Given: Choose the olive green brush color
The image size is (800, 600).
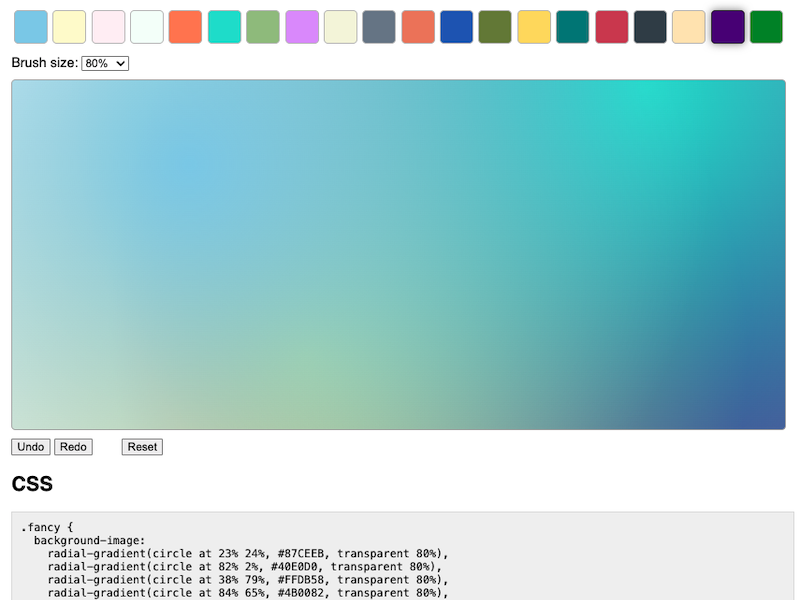Looking at the screenshot, I should click(x=495, y=27).
